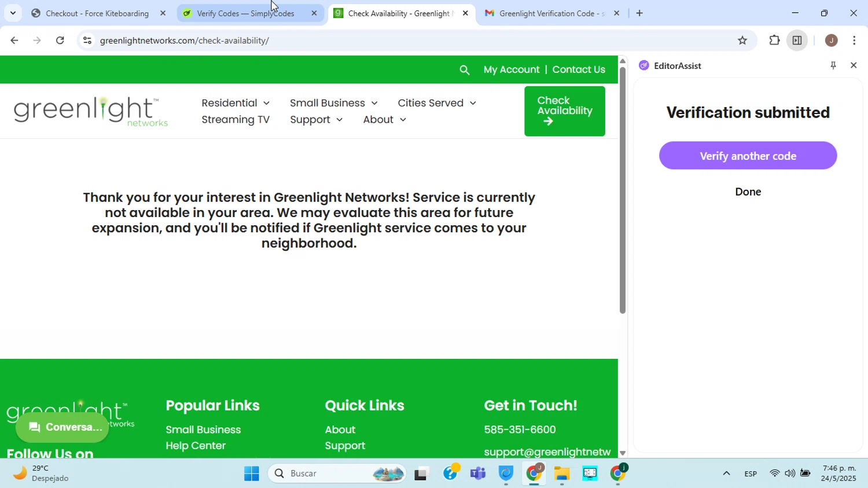Click the taskbar Buscar search box
This screenshot has width=868, height=488.
coord(337,474)
